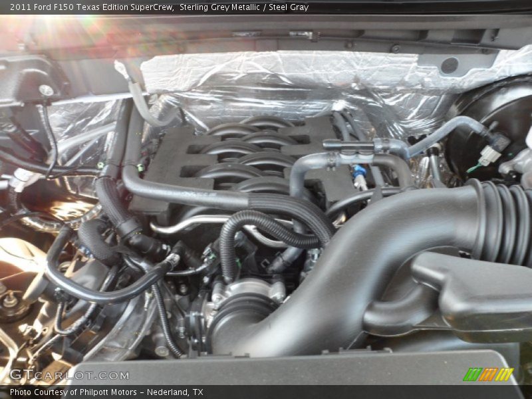Click the bottom photo credit bar
This screenshot has width=532, height=399.
click(x=266, y=392)
